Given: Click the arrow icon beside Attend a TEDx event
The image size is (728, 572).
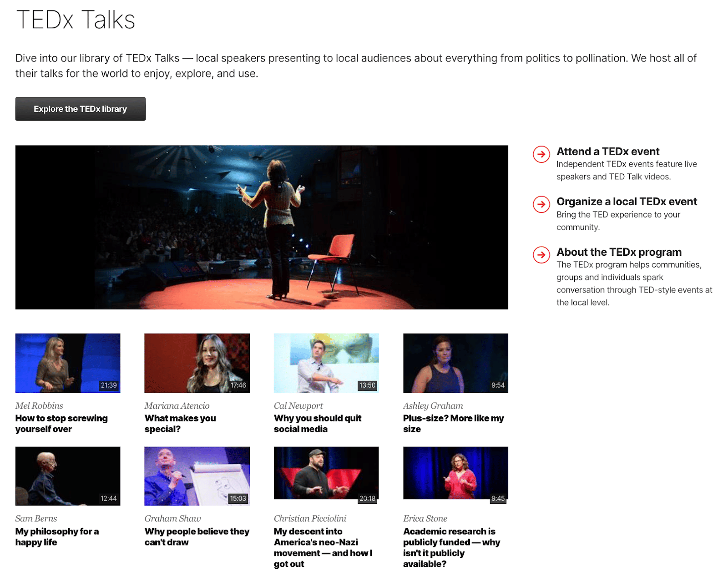Looking at the screenshot, I should [x=541, y=154].
